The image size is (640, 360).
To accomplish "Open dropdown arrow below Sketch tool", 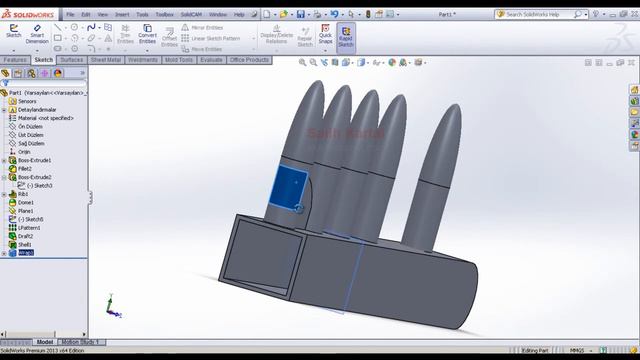I will tap(13, 51).
